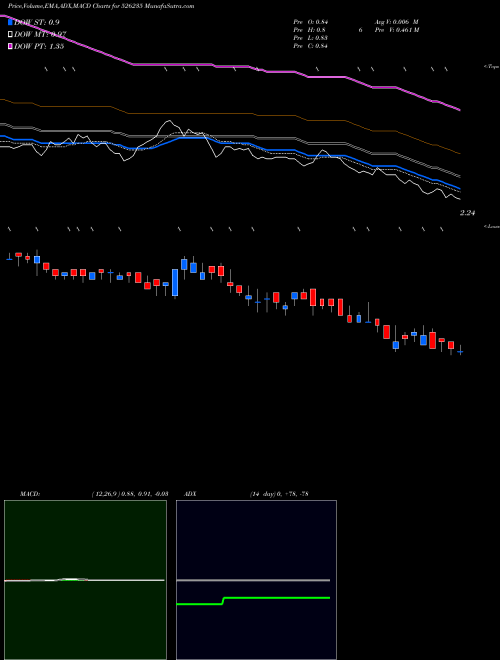The height and width of the screenshot is (660, 500).
Task: Click the 'DOW PT: 1.35' legend label
Action: point(39,46)
